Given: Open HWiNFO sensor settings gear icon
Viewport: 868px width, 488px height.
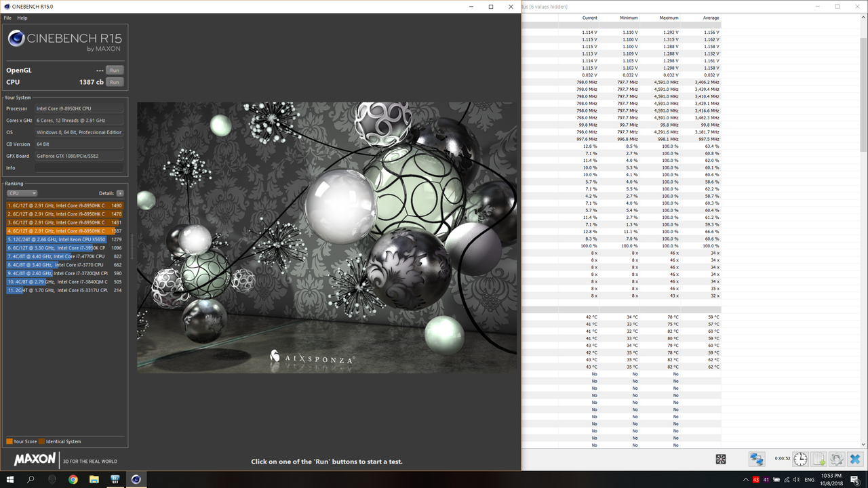Looking at the screenshot, I should coord(837,459).
